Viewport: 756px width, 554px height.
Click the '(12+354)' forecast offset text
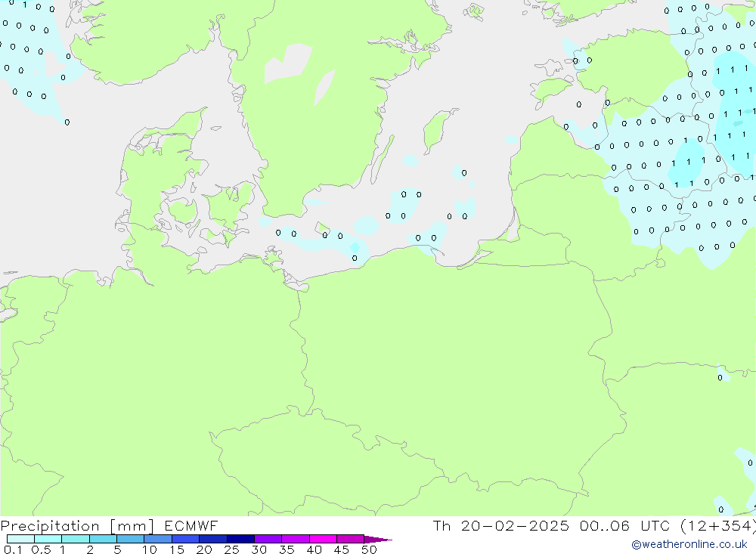[x=718, y=526]
